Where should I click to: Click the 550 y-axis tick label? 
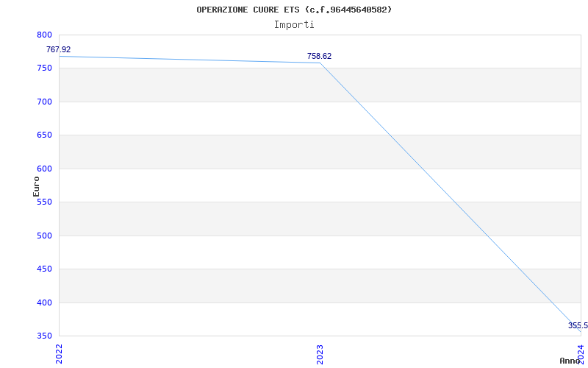pyautogui.click(x=44, y=202)
